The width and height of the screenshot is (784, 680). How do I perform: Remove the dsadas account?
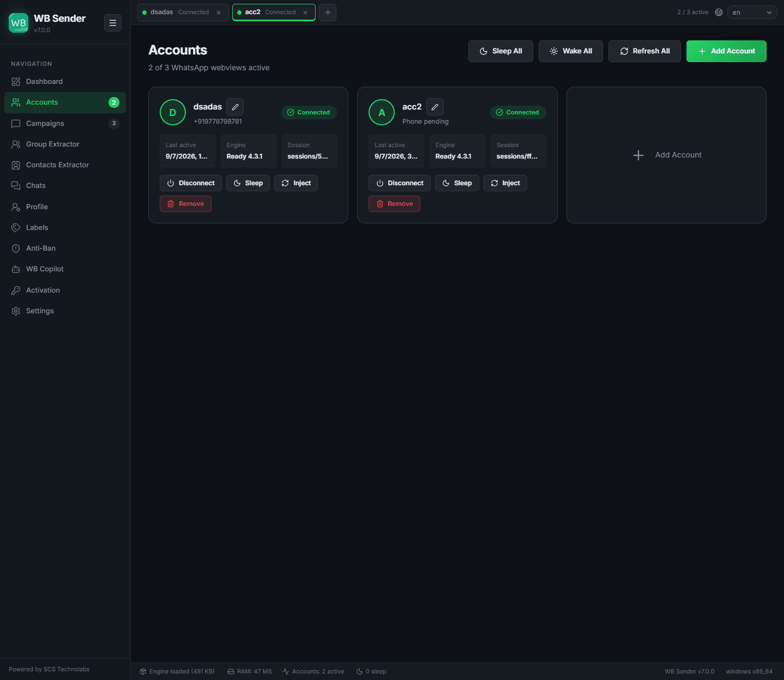click(185, 204)
